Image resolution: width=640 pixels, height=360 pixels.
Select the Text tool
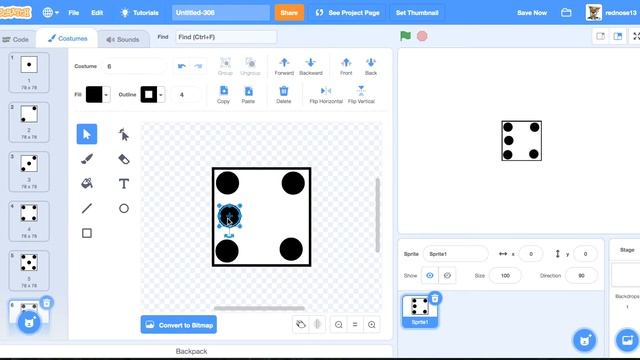point(124,184)
